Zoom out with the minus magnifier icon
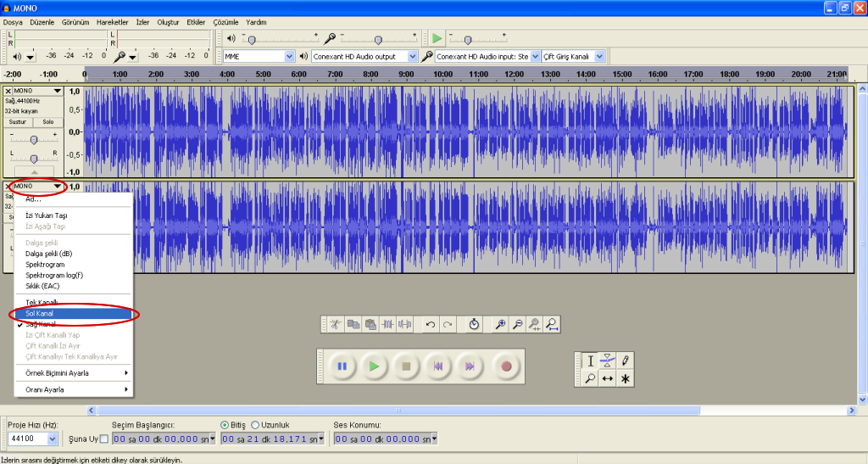 click(x=517, y=325)
